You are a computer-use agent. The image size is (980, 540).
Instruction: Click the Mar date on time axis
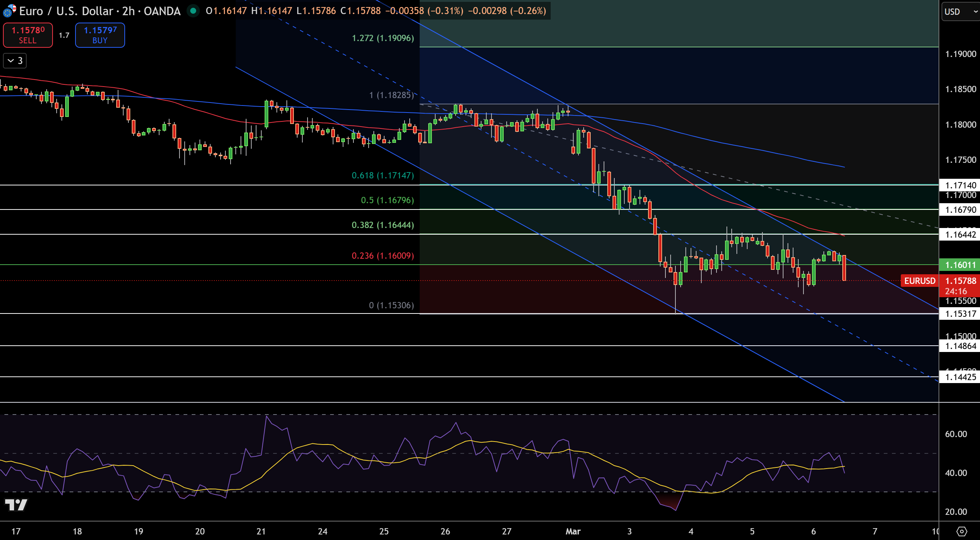click(x=573, y=531)
